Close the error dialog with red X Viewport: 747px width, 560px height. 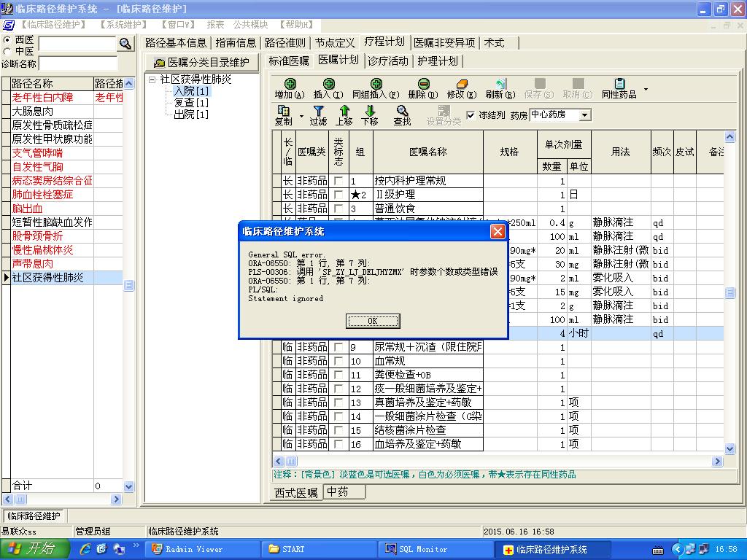498,231
